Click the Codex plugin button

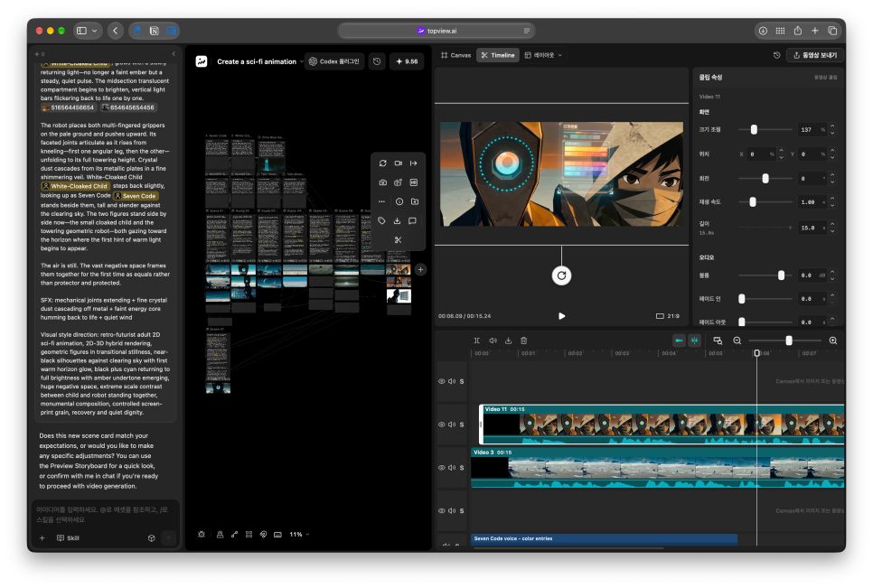click(334, 61)
